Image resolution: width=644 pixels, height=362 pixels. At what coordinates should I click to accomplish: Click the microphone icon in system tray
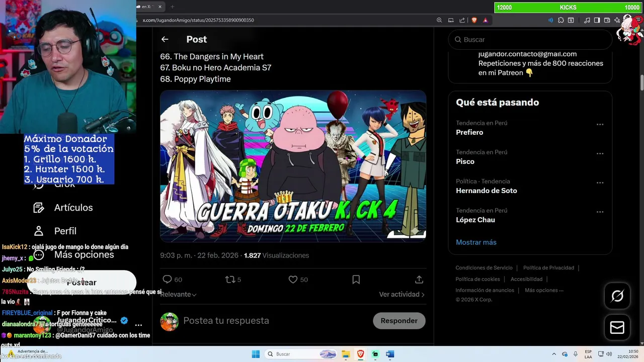(x=576, y=354)
